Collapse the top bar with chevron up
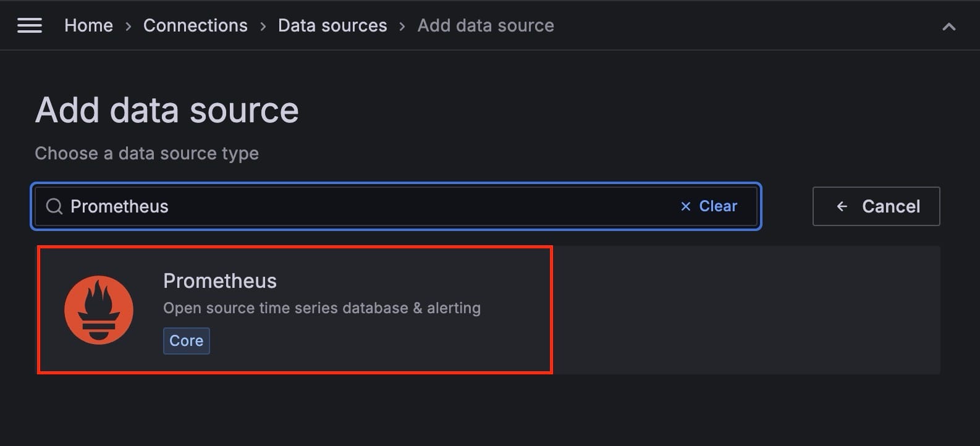The width and height of the screenshot is (980, 446). [x=948, y=27]
